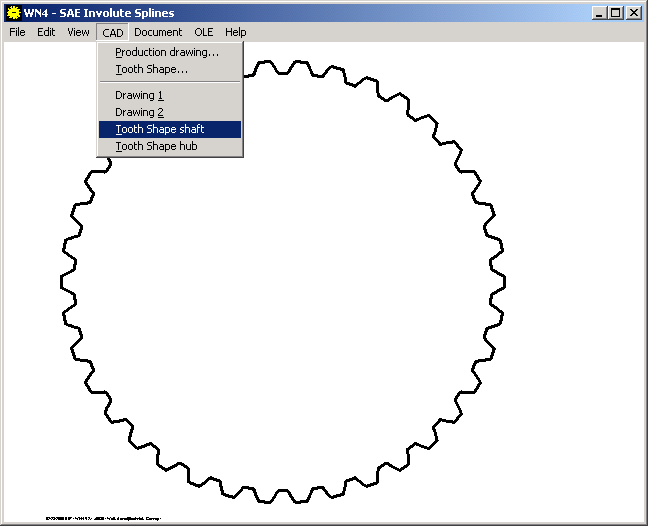648x526 pixels.
Task: Open the Edit menu
Action: click(x=46, y=32)
